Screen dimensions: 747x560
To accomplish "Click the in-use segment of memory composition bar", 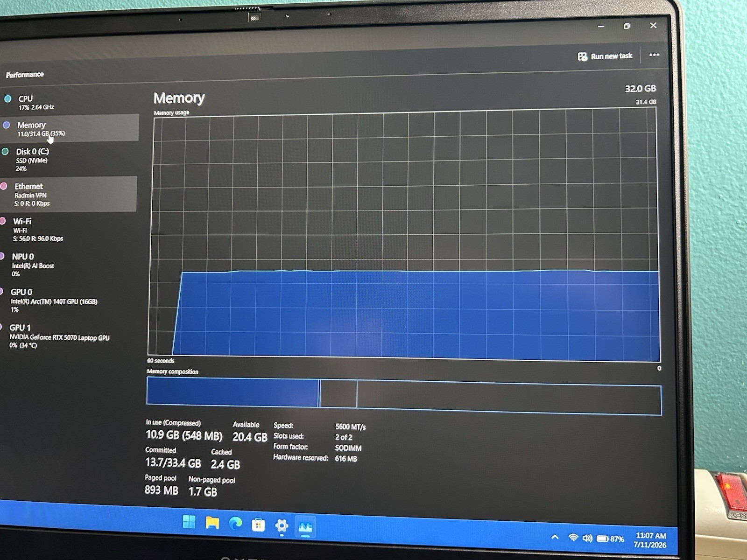I will 233,391.
